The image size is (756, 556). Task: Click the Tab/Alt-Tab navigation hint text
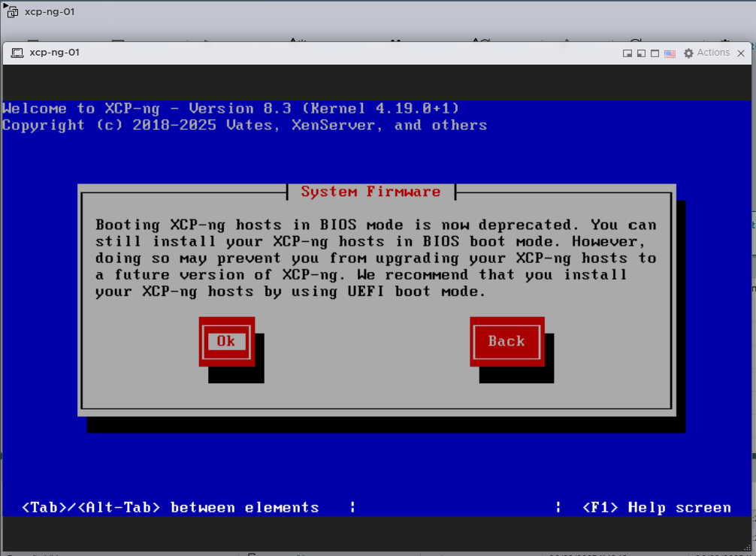[171, 508]
